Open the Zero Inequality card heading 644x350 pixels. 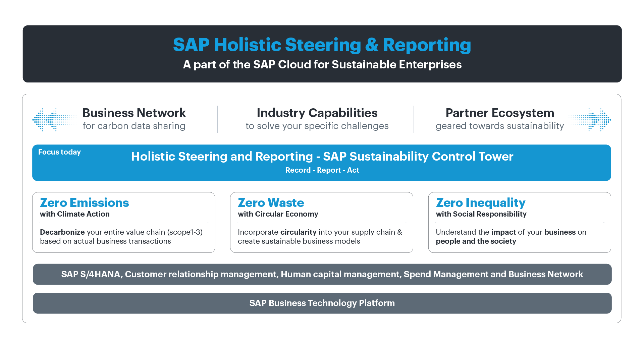480,203
